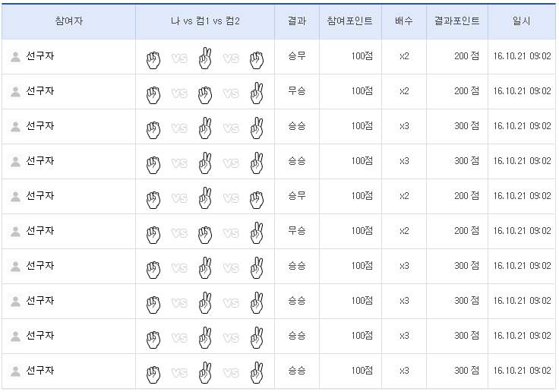Click 컴1's scissors hand in first row
Screen dimensions: 559x392
204,58
